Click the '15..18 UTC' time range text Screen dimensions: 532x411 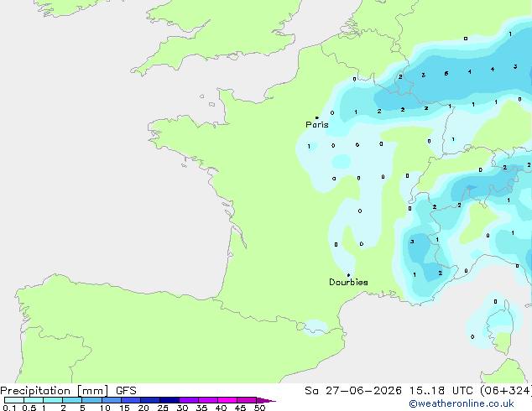click(x=441, y=391)
